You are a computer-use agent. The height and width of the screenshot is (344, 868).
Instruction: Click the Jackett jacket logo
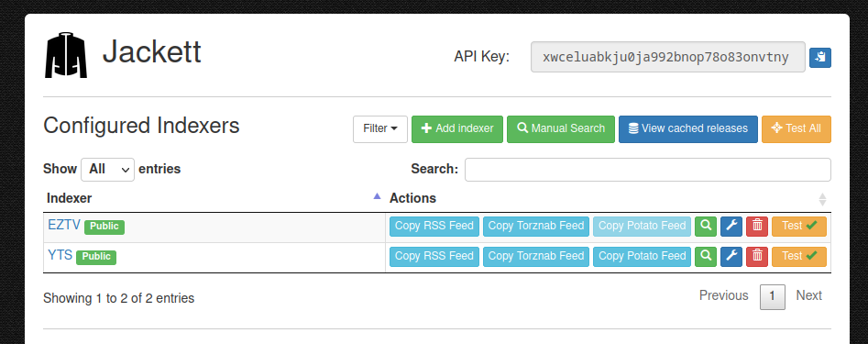(66, 55)
